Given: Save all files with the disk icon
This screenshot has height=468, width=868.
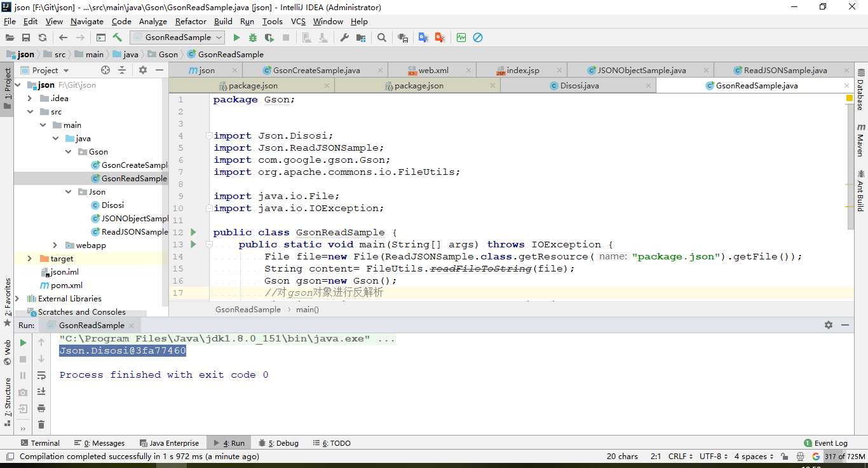Looking at the screenshot, I should click(26, 38).
